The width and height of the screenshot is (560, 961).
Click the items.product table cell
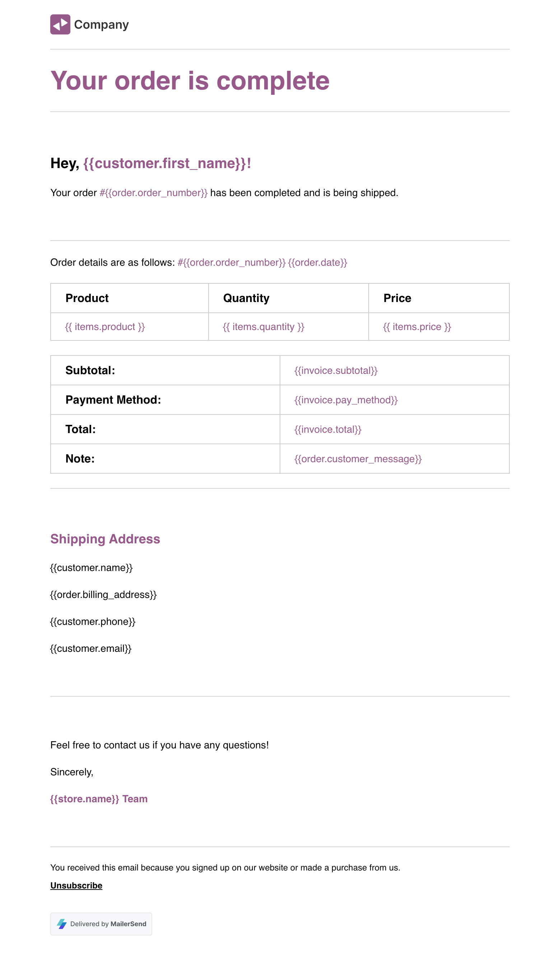point(105,327)
